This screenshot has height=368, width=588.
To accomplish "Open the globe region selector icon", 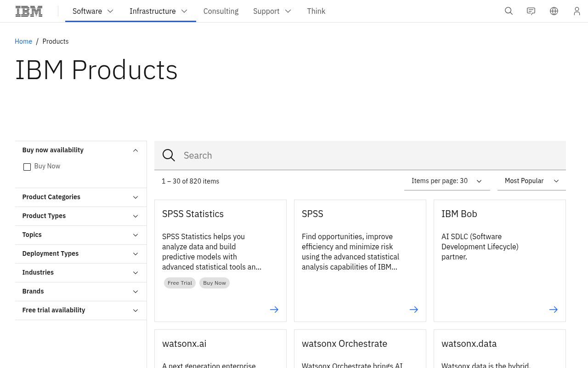I will click(x=554, y=11).
